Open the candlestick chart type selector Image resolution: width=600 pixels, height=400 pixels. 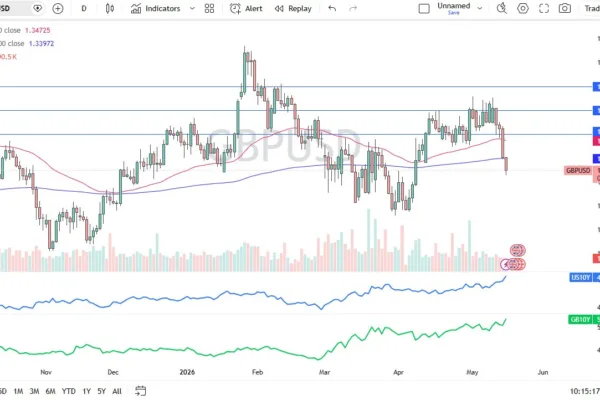point(110,8)
